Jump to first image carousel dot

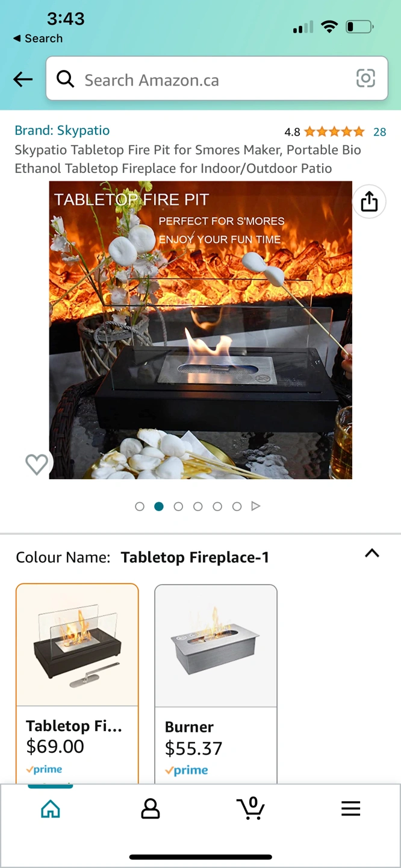(x=140, y=506)
